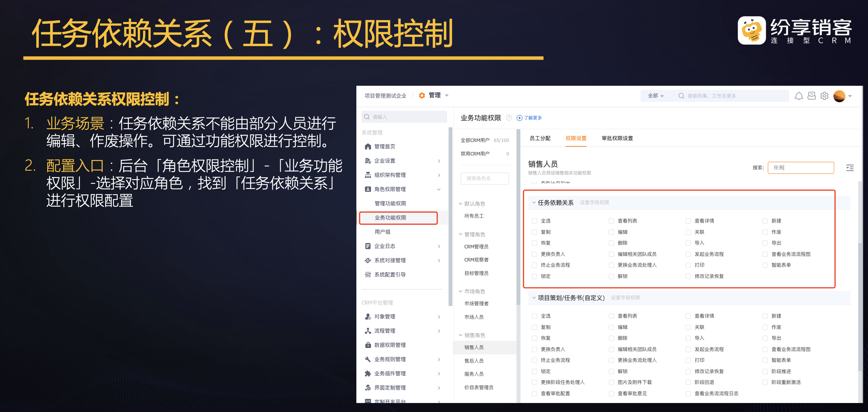Viewport: 868px width, 412px height.
Task: Select the 业务功能权限 menu entry
Action: click(390, 218)
